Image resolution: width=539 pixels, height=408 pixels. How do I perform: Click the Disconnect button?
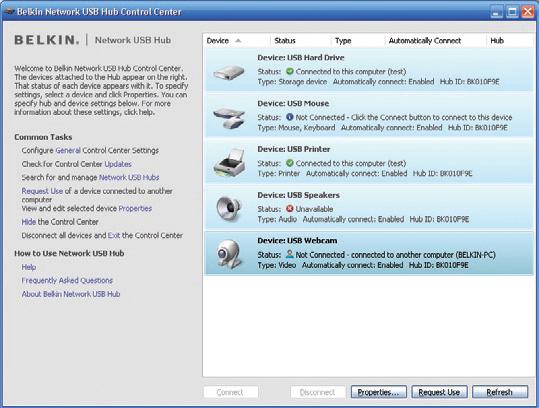(x=318, y=392)
